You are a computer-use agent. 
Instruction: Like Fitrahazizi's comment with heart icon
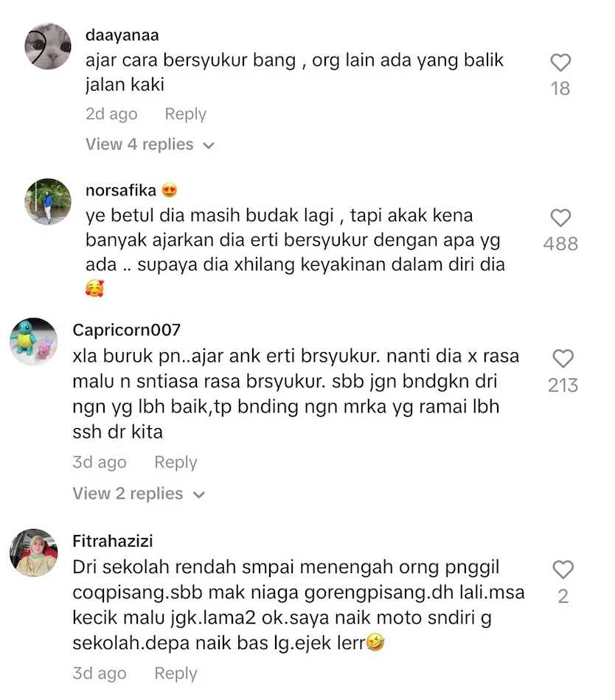563,570
